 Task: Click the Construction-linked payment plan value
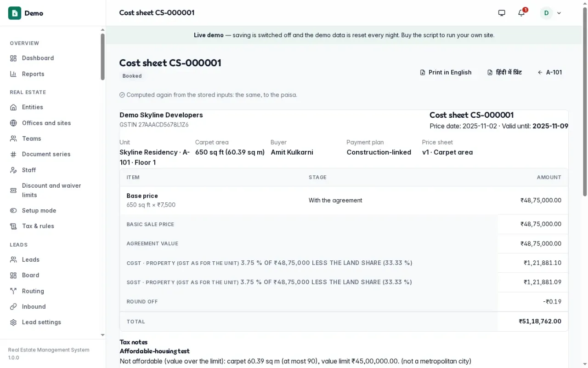tap(379, 152)
